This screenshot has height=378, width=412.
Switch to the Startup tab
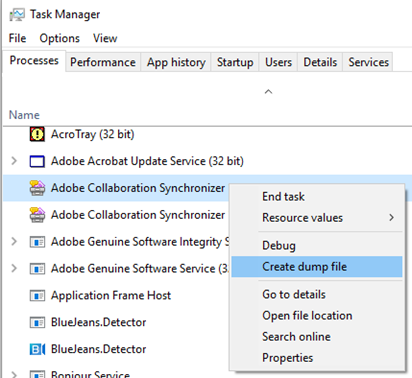[235, 62]
